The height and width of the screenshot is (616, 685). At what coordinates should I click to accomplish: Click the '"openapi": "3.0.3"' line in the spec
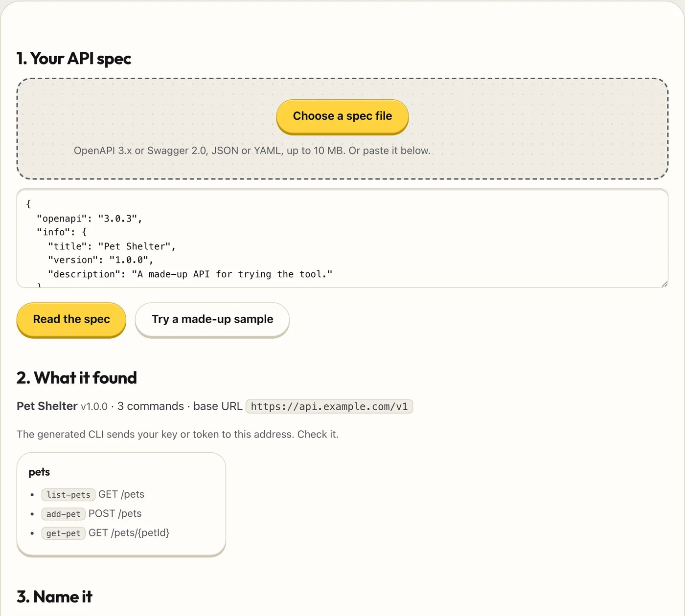[x=90, y=219]
